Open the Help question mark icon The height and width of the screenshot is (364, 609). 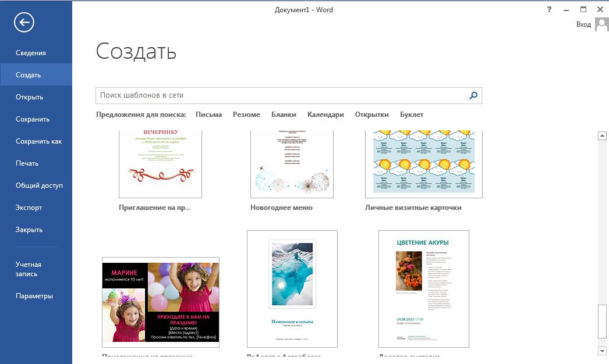tap(549, 9)
